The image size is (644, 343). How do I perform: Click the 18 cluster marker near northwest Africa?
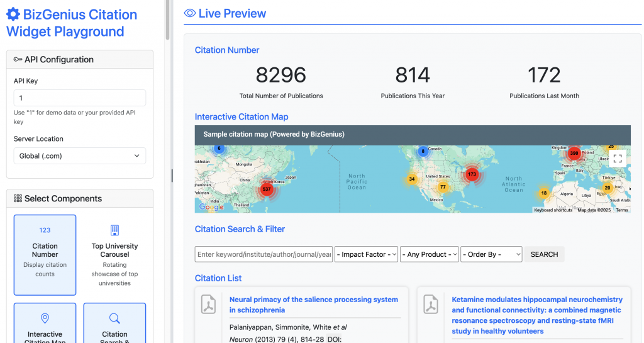(544, 193)
